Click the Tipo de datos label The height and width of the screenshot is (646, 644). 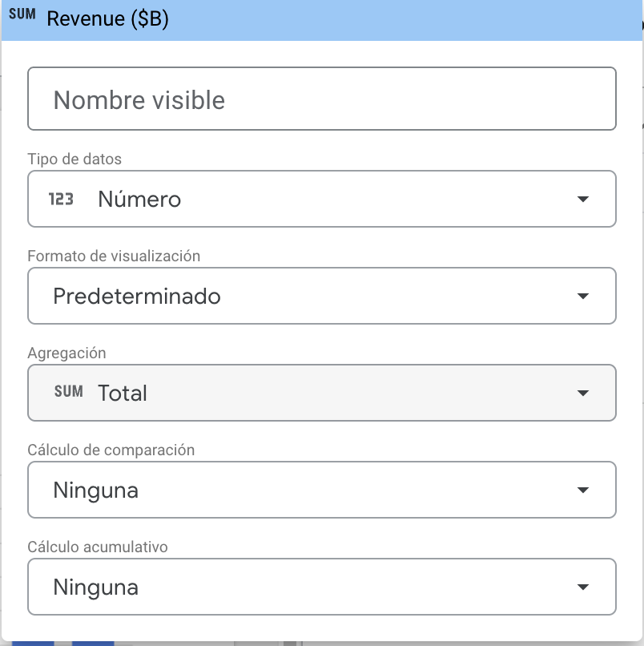[x=74, y=159]
